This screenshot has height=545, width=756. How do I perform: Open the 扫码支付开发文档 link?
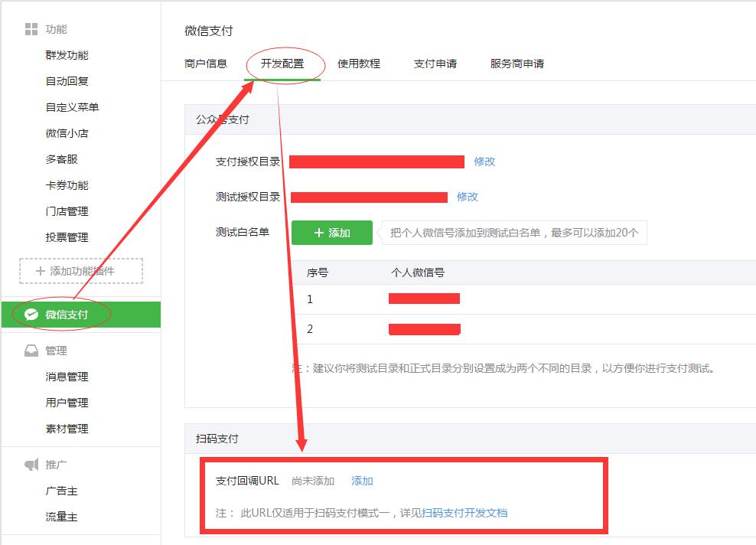click(464, 513)
